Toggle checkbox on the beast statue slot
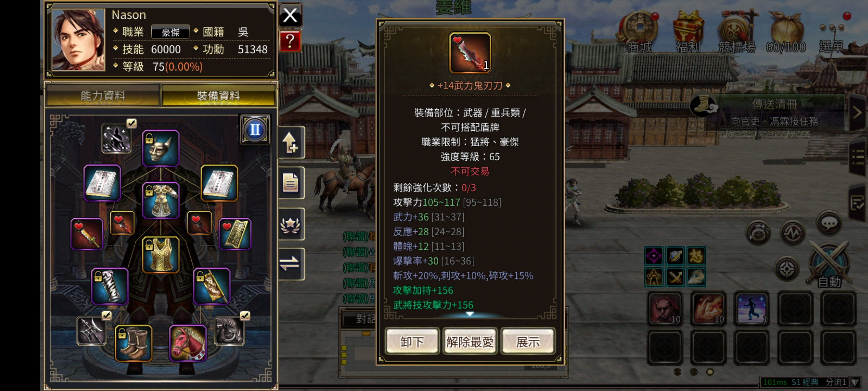Screen dimensions: 868x391 tap(245, 316)
